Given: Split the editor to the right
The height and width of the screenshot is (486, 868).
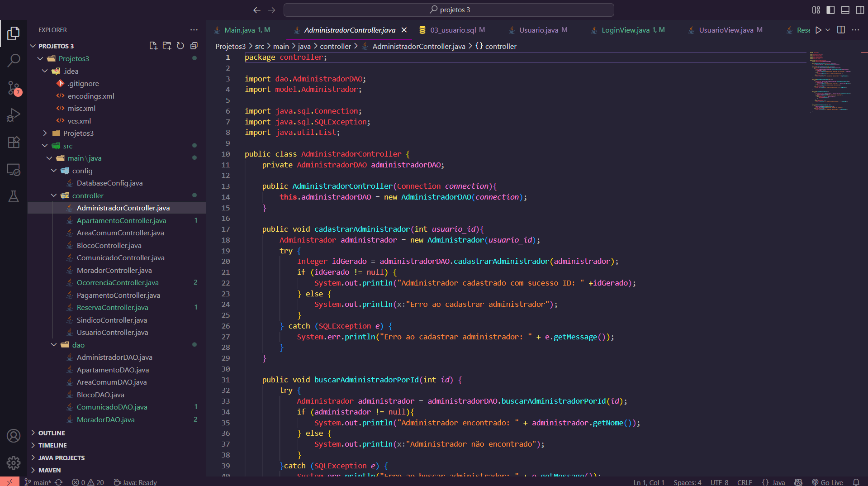Looking at the screenshot, I should point(841,30).
